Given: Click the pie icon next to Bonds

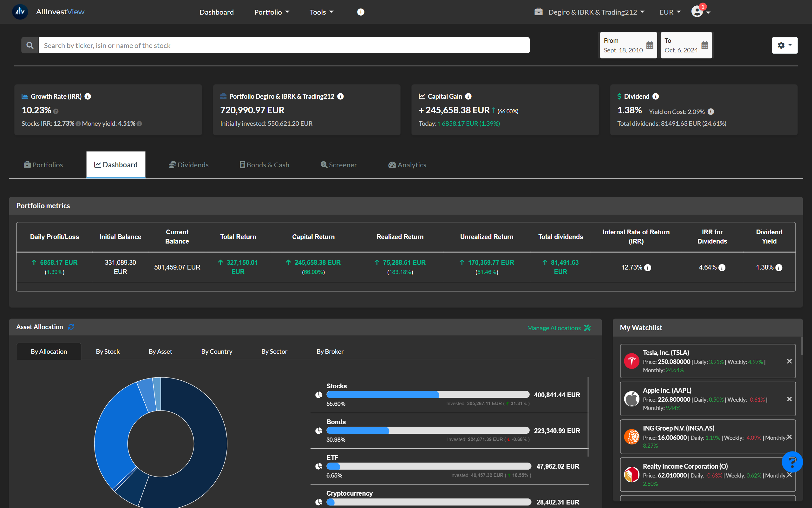Looking at the screenshot, I should click(319, 431).
